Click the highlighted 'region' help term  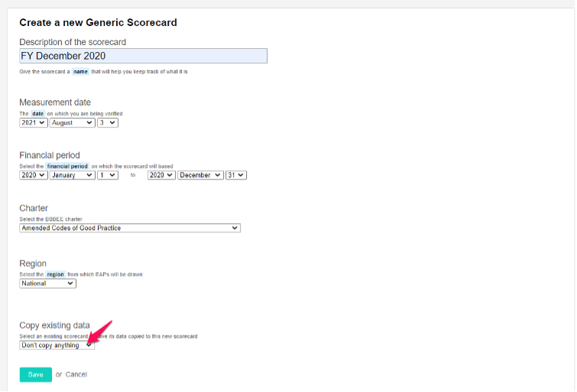[55, 274]
